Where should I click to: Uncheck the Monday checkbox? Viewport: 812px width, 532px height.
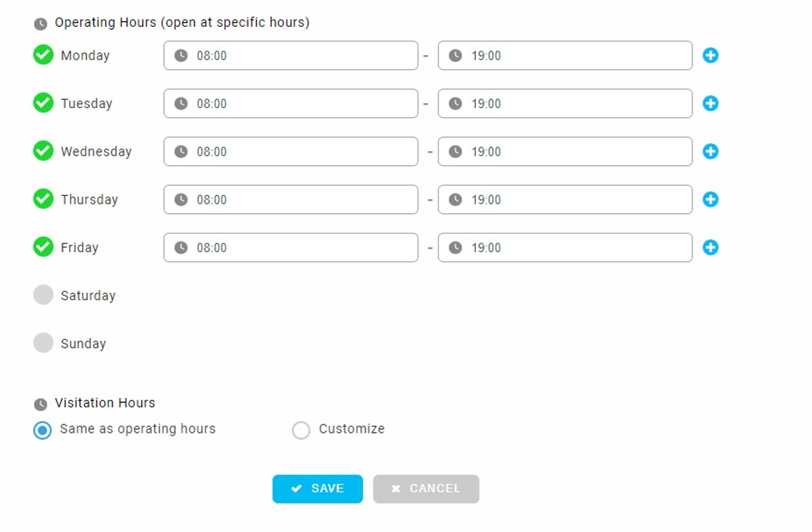point(43,55)
